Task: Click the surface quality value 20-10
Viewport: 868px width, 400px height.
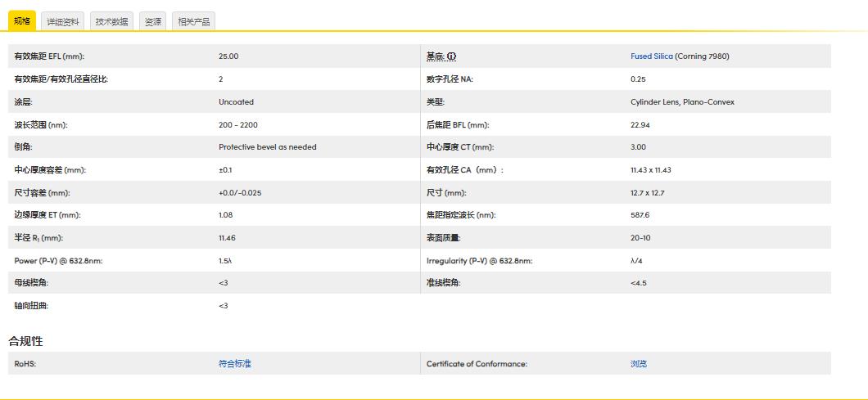Action: tap(640, 238)
